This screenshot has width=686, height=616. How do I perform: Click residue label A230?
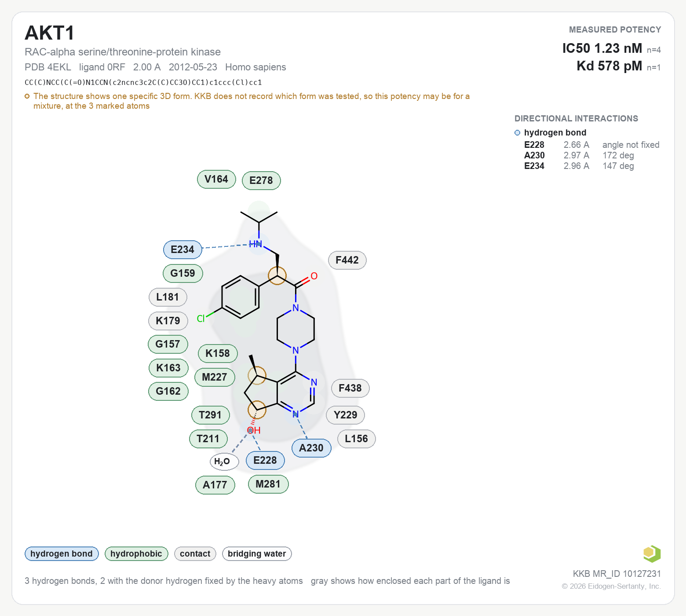(x=311, y=448)
